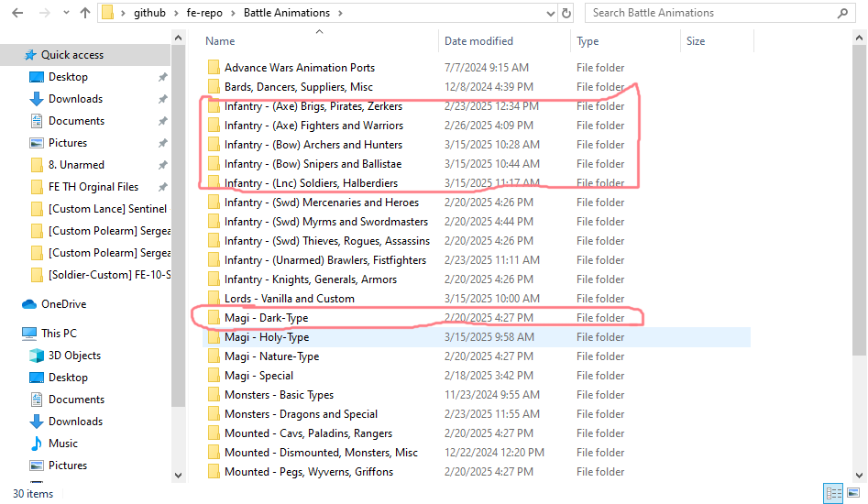Switch to large icons view layout

[x=853, y=493]
